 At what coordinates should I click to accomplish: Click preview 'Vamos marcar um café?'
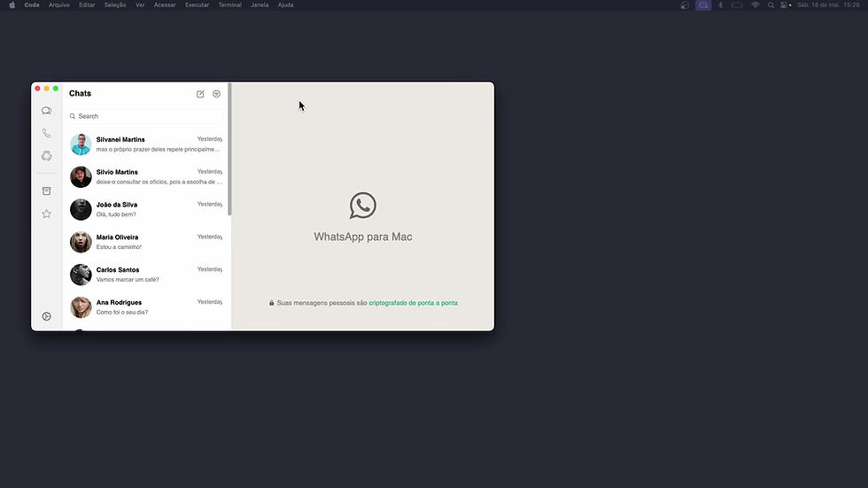pos(128,280)
